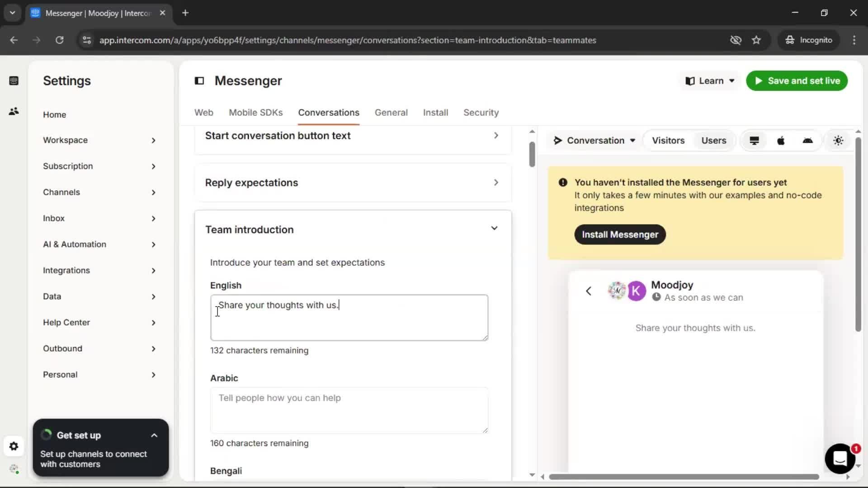This screenshot has width=868, height=488.
Task: Click the purple K teammate avatar
Action: [636, 291]
